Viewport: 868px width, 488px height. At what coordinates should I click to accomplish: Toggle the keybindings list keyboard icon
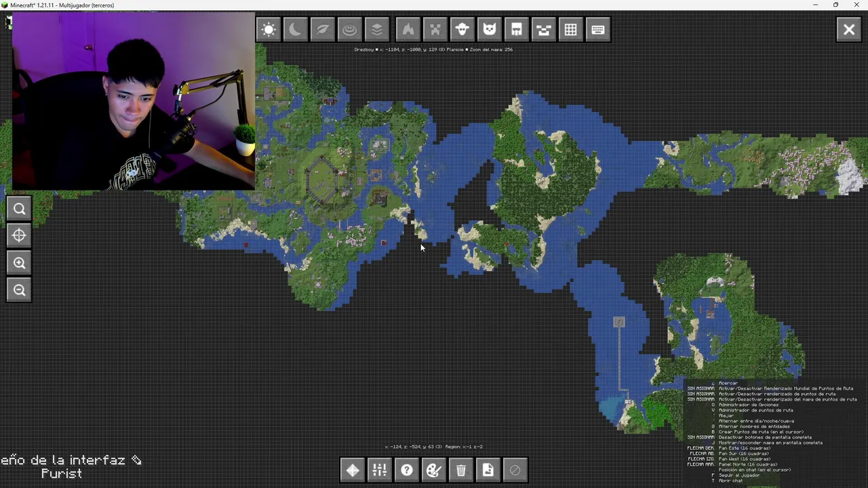point(598,30)
